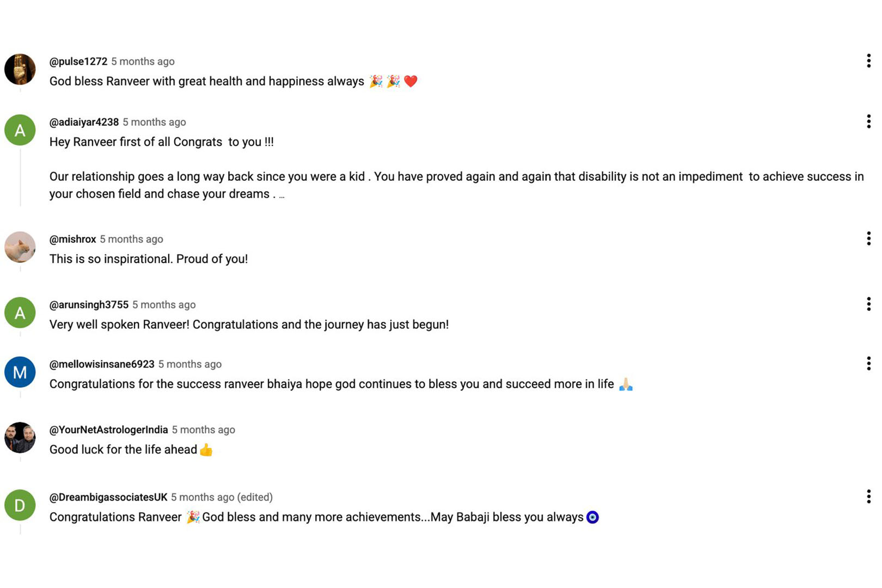Open @YourNetAstrologerIndia username link
Screen dimensions: 882x588
click(x=108, y=430)
